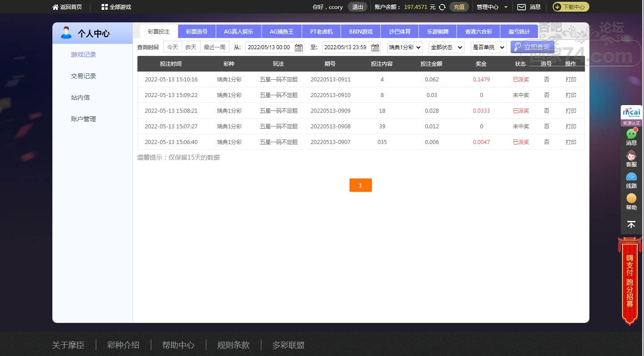Open the end date calendar icon
Image resolution: width=644 pixels, height=356 pixels.
pyautogui.click(x=375, y=47)
